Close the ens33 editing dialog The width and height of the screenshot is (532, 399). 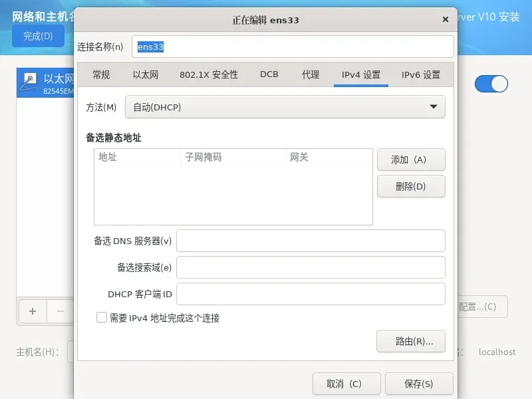coord(445,20)
